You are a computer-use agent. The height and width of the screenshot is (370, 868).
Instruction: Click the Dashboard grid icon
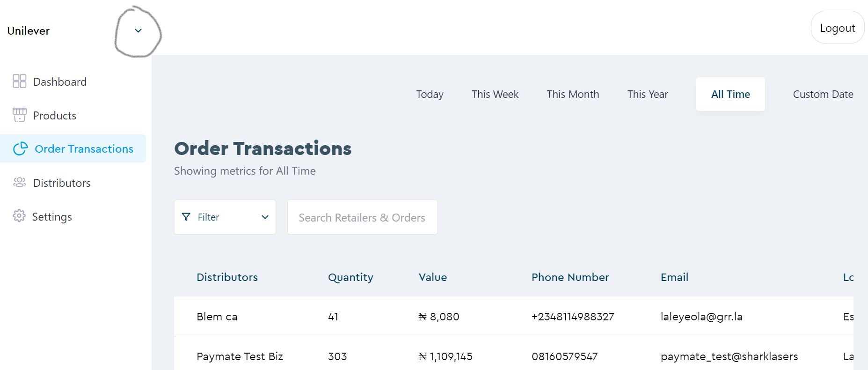[x=19, y=81]
